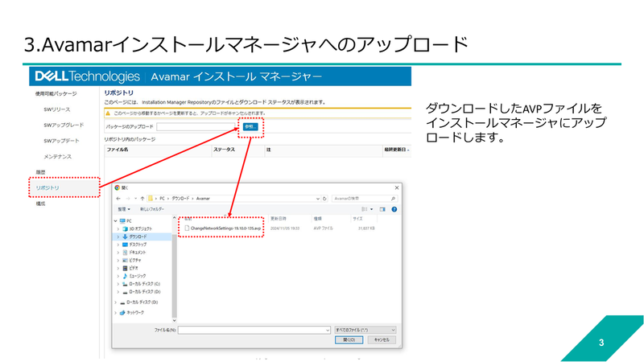Click the forward arrow in file dialog
This screenshot has width=644, height=362.
pos(128,199)
